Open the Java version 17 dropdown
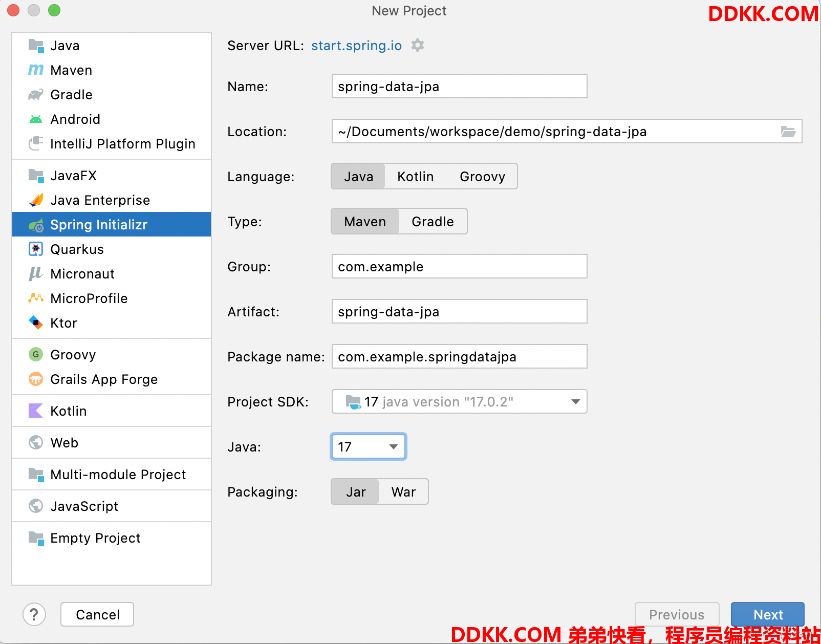Image resolution: width=821 pixels, height=644 pixels. pyautogui.click(x=369, y=446)
